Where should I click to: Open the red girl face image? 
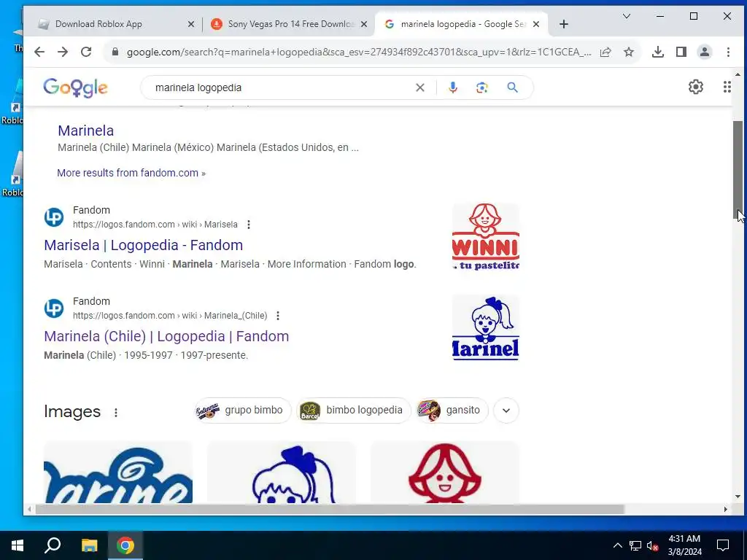[444, 472]
